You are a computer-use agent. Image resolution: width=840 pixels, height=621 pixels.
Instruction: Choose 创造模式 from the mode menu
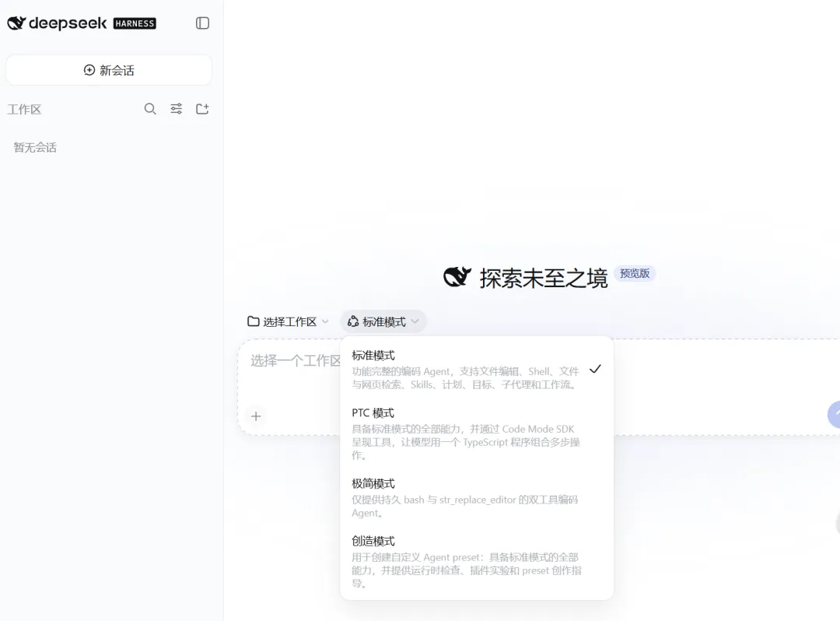[x=476, y=562]
